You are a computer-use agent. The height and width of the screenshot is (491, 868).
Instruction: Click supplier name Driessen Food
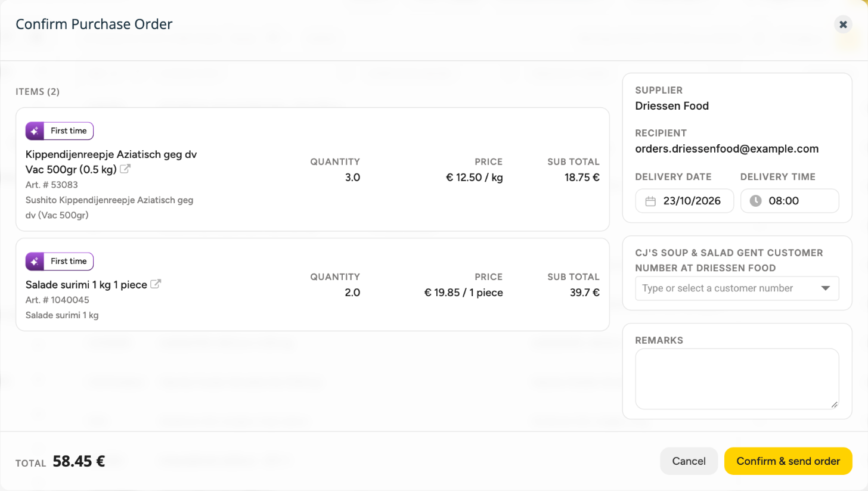[672, 106]
